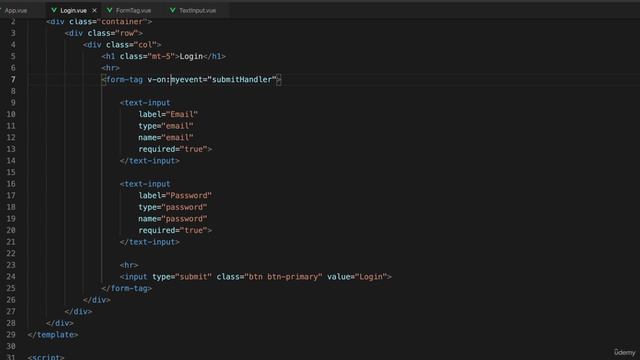The image size is (640, 360).
Task: Select the Login.vue tab
Action: [73, 10]
